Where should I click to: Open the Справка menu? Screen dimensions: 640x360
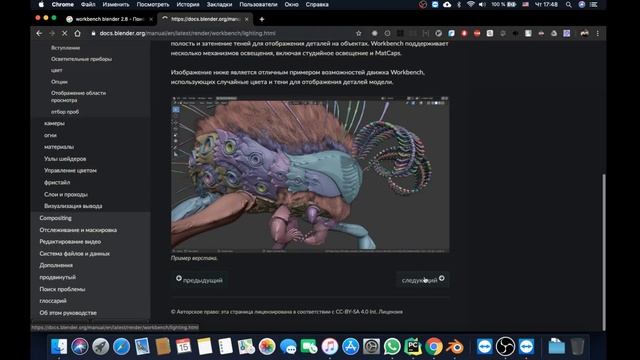click(317, 4)
